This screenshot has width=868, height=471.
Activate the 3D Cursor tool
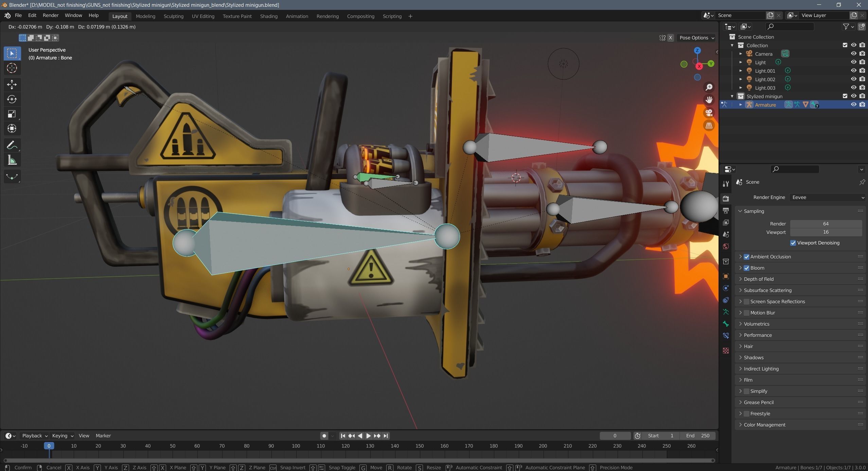[12, 68]
